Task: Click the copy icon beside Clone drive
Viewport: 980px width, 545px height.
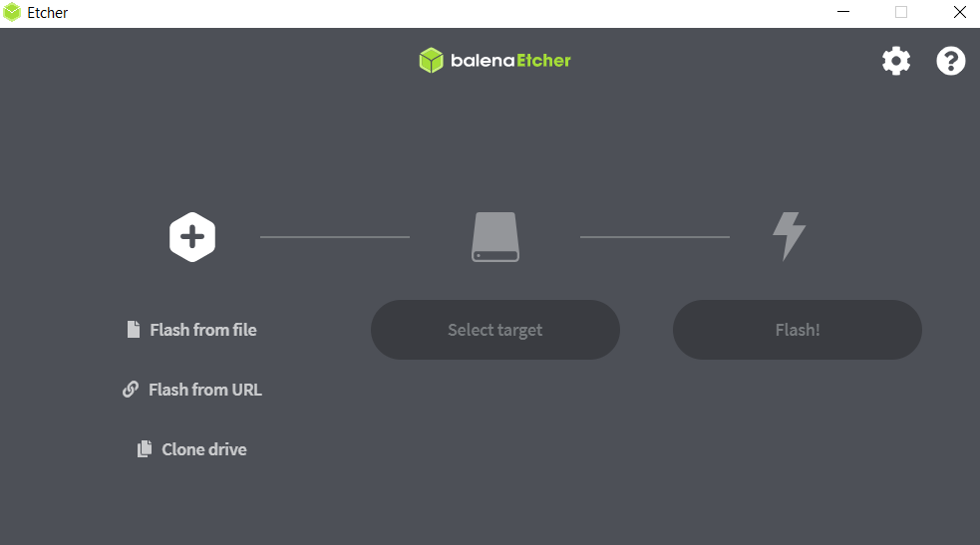Action: (145, 449)
